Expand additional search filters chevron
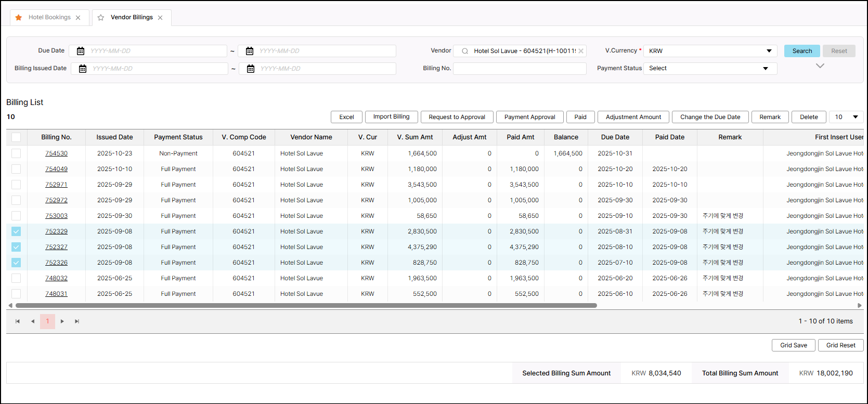The width and height of the screenshot is (868, 404). (x=820, y=66)
